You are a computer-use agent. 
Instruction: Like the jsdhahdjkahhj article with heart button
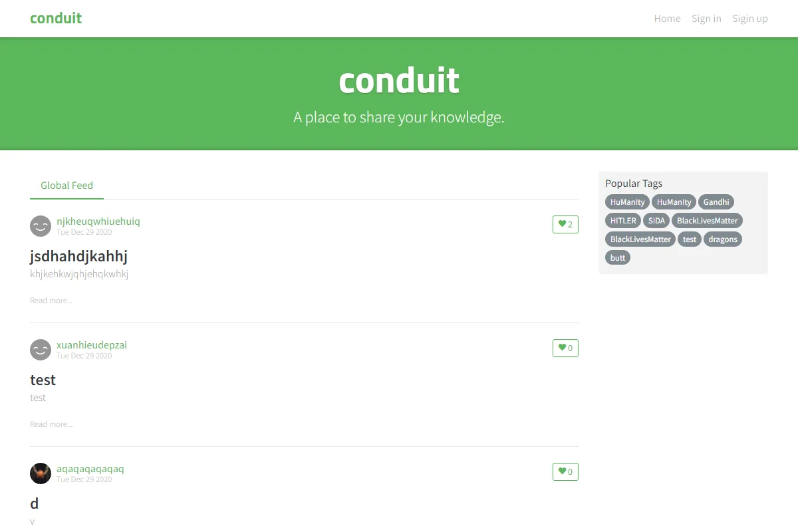(565, 225)
